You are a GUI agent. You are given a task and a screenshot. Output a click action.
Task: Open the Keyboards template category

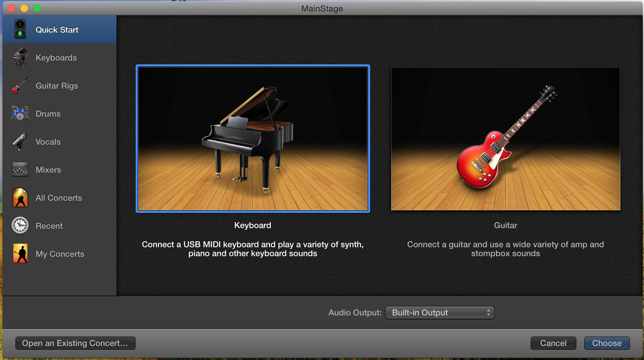point(60,58)
